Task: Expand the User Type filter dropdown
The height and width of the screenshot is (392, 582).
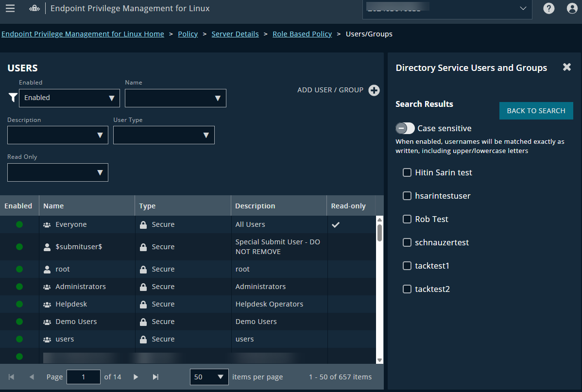Action: (164, 135)
